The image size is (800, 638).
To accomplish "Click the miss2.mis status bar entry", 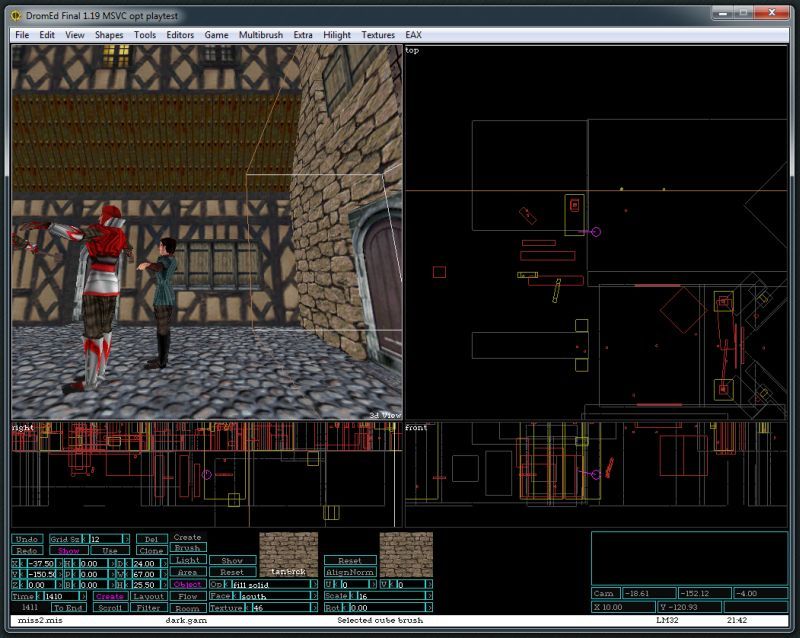I will [x=40, y=620].
